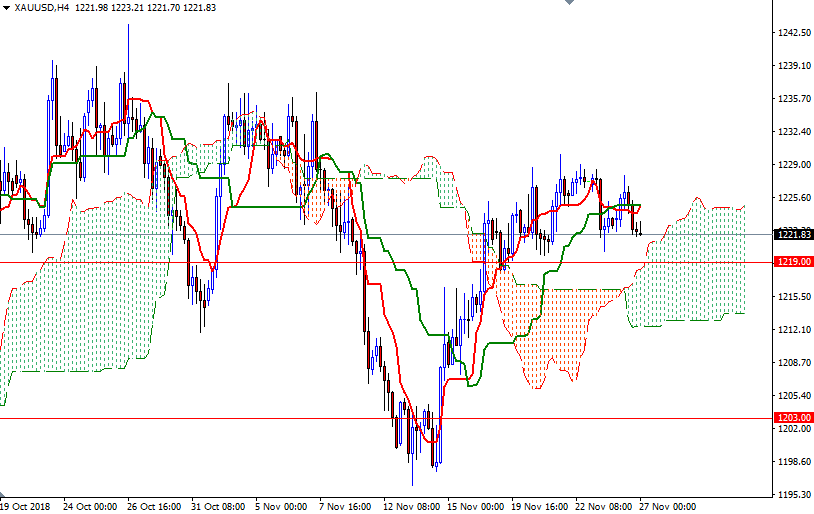Click the small marker at bottom-left of time axis
The width and height of the screenshot is (814, 514).
click(x=3, y=497)
